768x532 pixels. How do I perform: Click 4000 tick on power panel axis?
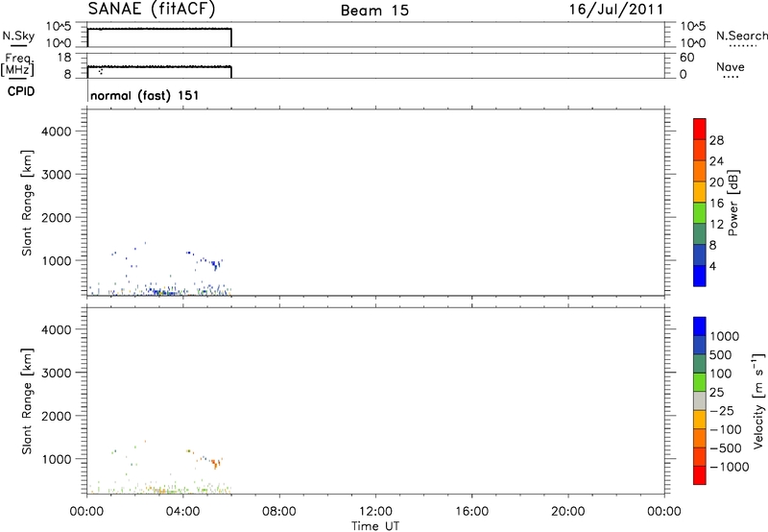coord(57,132)
